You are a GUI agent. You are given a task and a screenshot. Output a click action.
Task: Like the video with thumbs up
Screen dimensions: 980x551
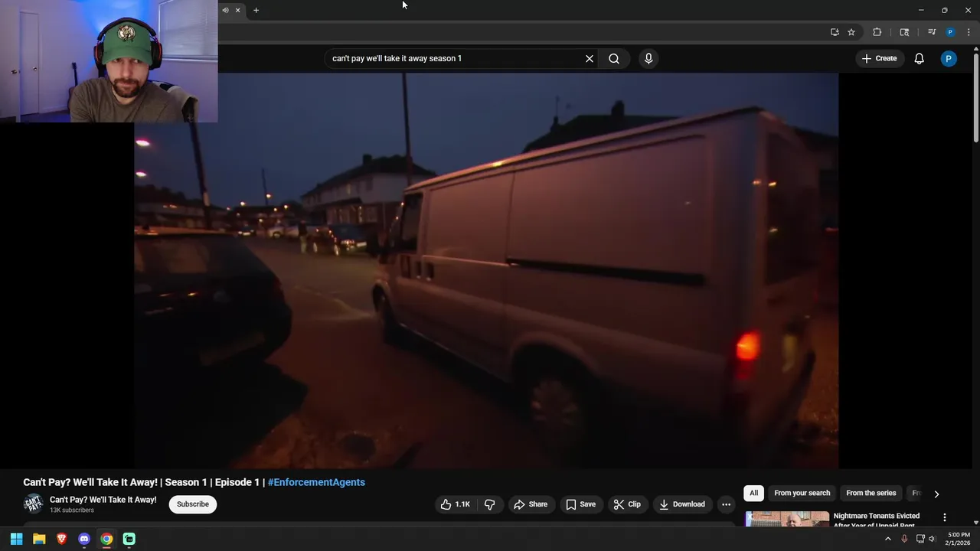[456, 504]
